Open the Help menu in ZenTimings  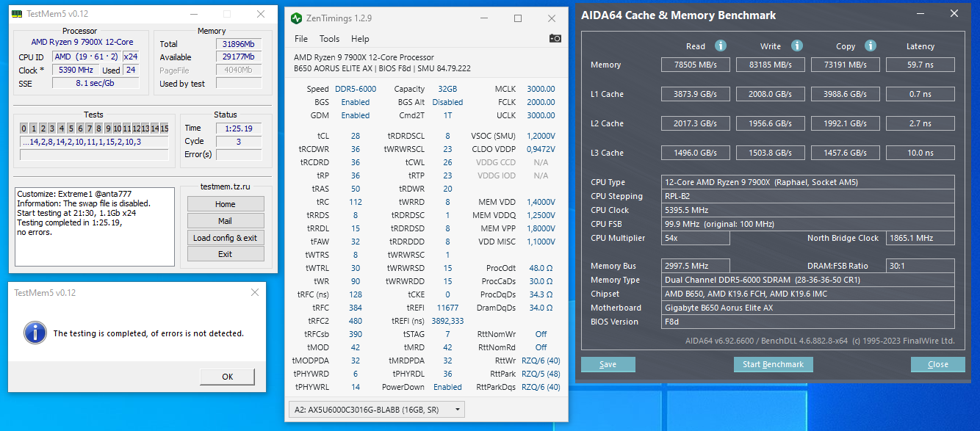360,39
